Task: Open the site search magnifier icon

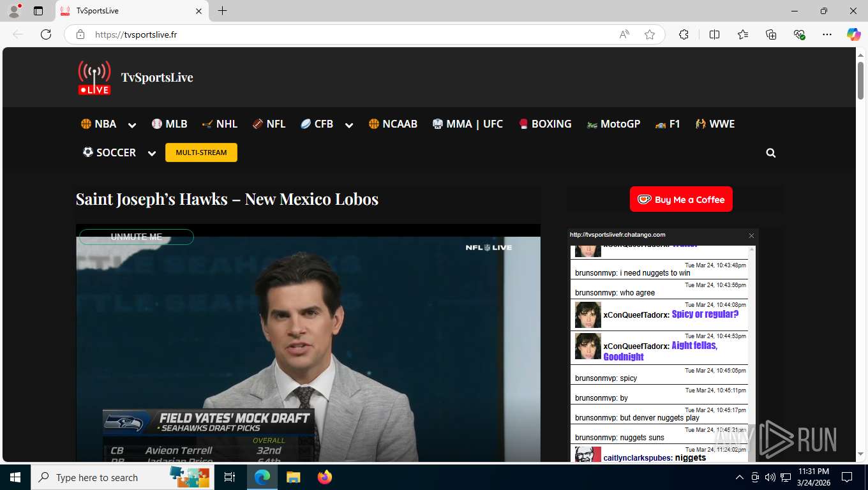Action: 771,153
